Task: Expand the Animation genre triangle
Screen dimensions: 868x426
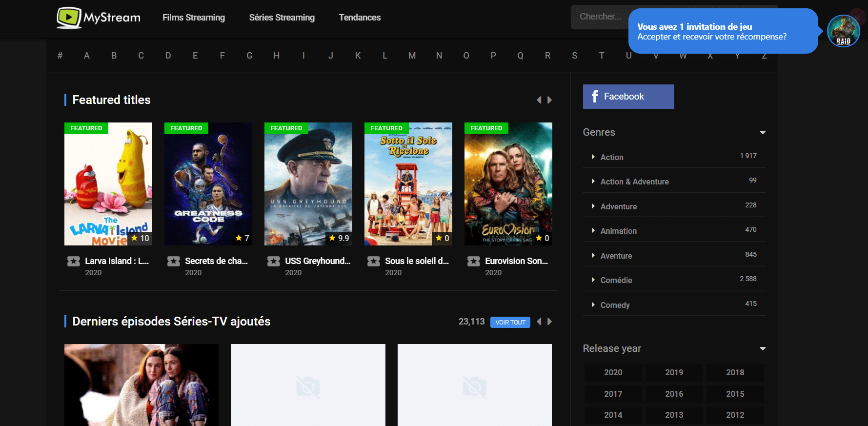Action: [x=593, y=230]
